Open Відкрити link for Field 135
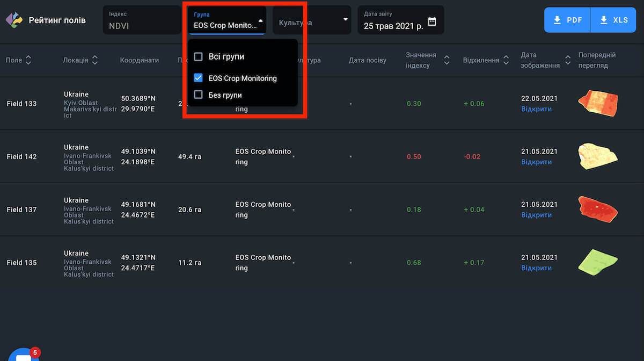644x361 pixels. click(536, 268)
